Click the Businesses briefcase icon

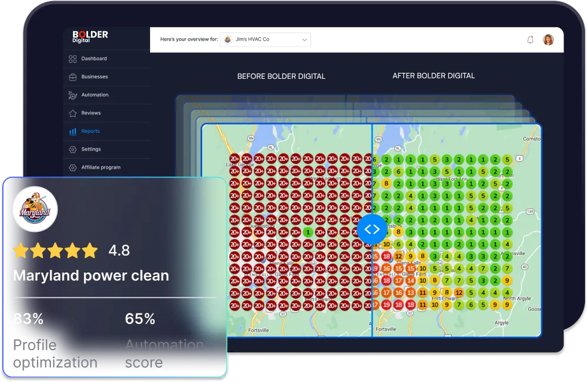click(72, 77)
